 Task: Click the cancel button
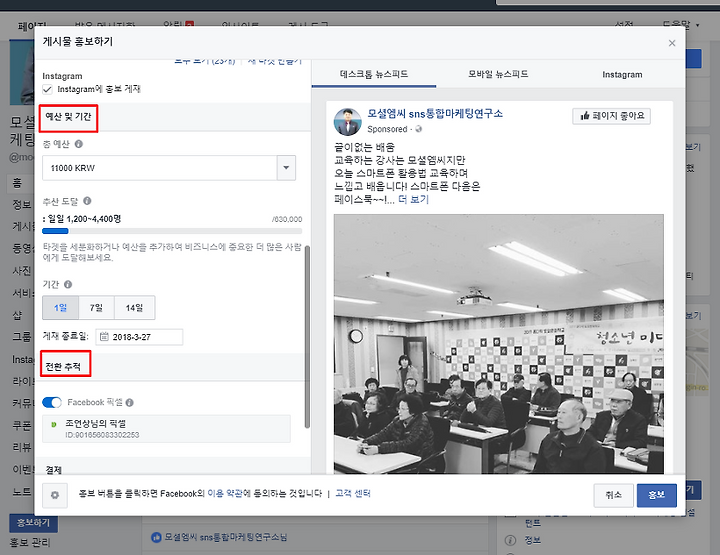coord(613,495)
